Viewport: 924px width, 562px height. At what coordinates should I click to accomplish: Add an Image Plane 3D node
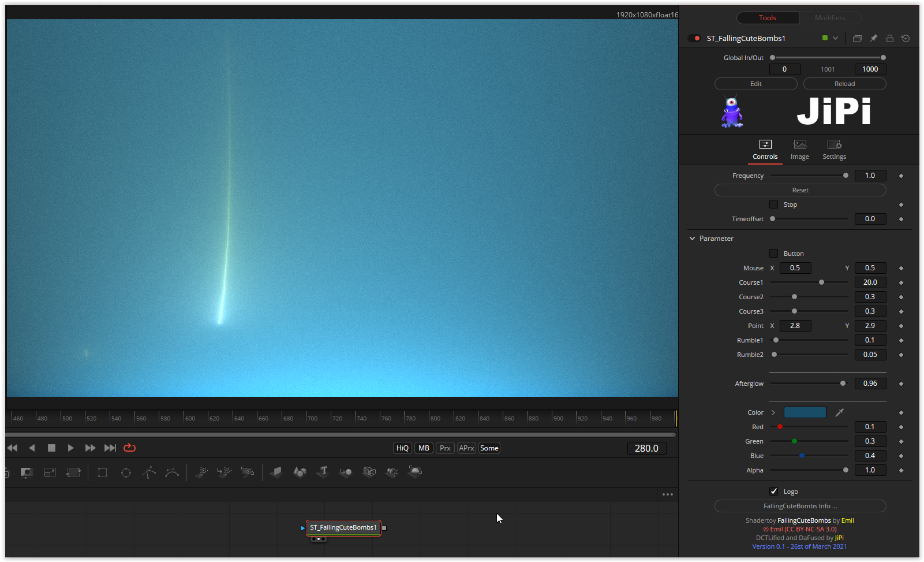pyautogui.click(x=276, y=472)
